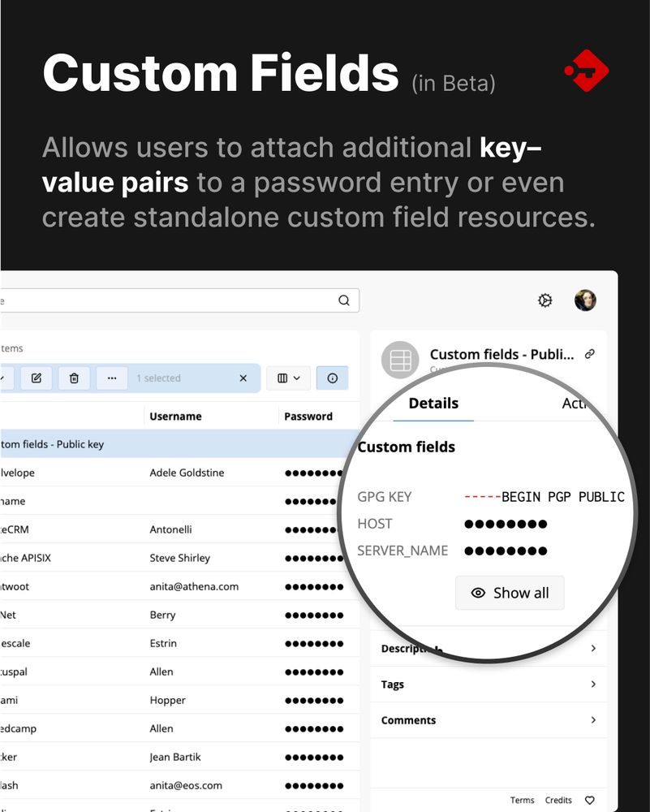Expand the Comments section
The width and height of the screenshot is (650, 812).
click(488, 720)
